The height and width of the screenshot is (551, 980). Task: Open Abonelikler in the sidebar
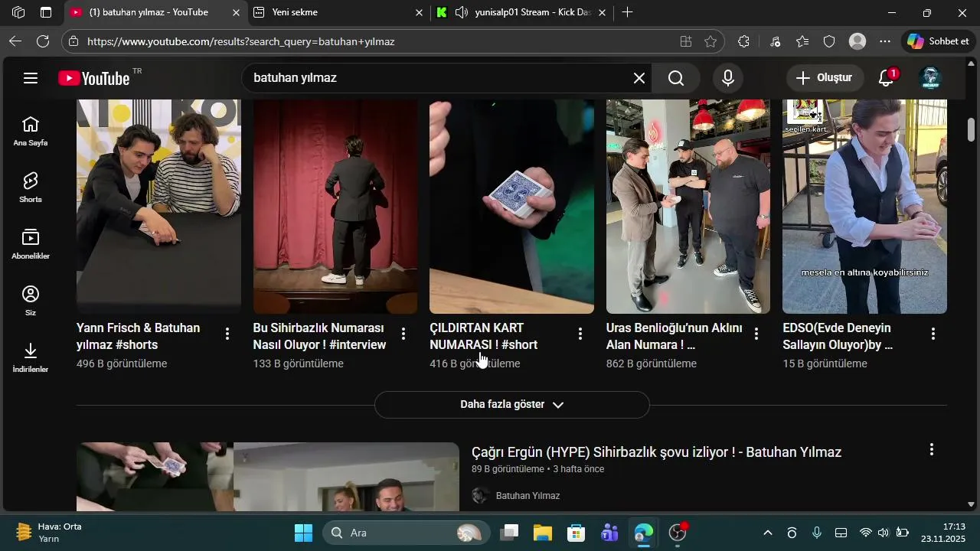tap(31, 245)
